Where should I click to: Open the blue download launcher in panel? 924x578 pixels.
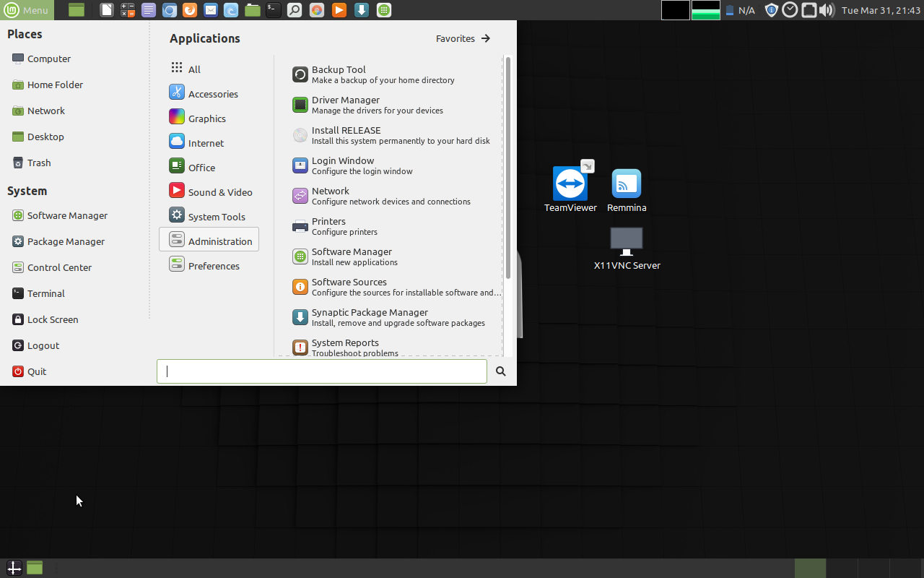[362, 10]
